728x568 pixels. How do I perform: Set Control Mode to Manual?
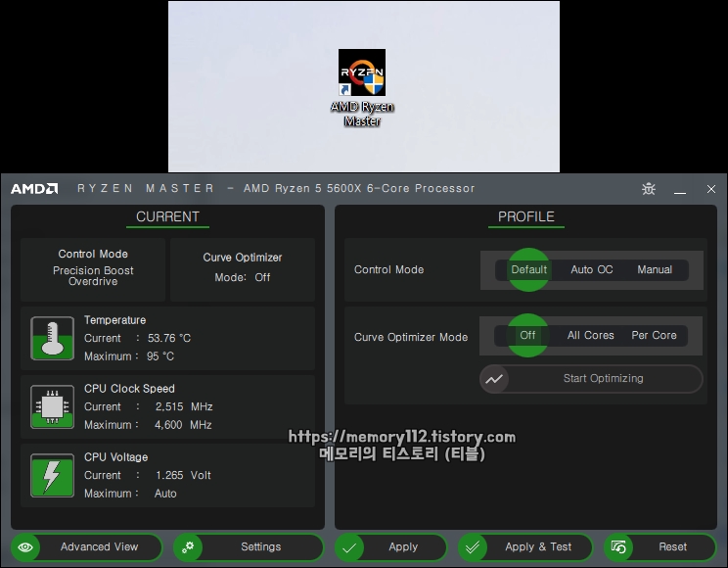click(x=655, y=269)
